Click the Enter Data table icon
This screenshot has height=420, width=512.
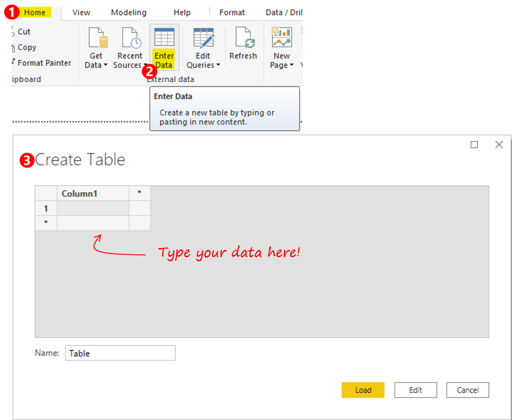(164, 37)
